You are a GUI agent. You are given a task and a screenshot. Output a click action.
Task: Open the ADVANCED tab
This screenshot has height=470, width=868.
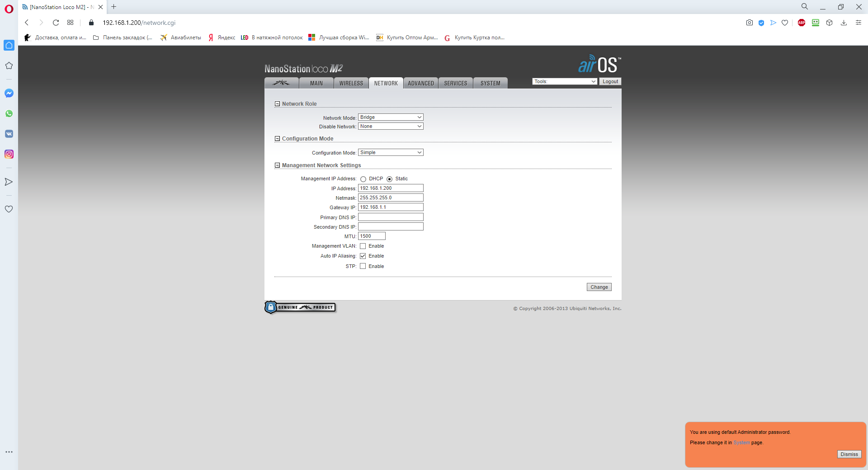pos(421,83)
